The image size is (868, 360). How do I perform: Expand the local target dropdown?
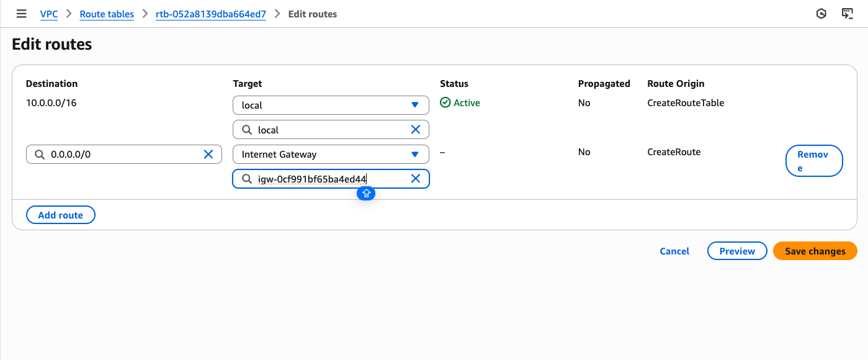click(415, 106)
